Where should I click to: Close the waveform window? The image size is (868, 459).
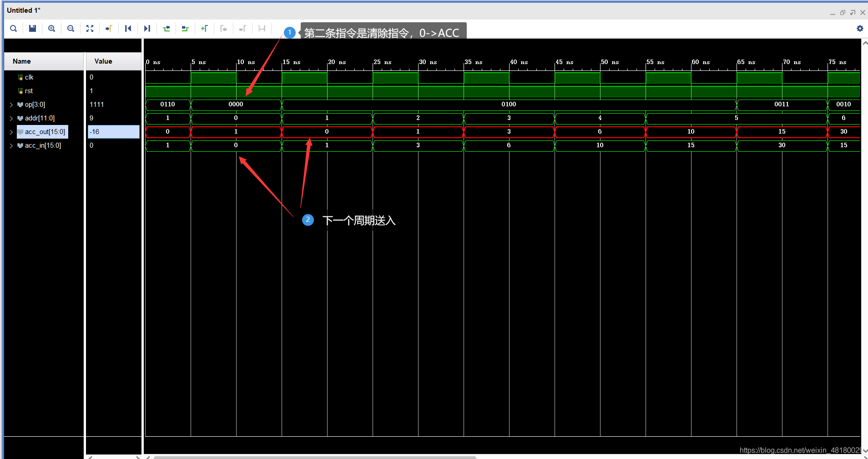coord(863,13)
